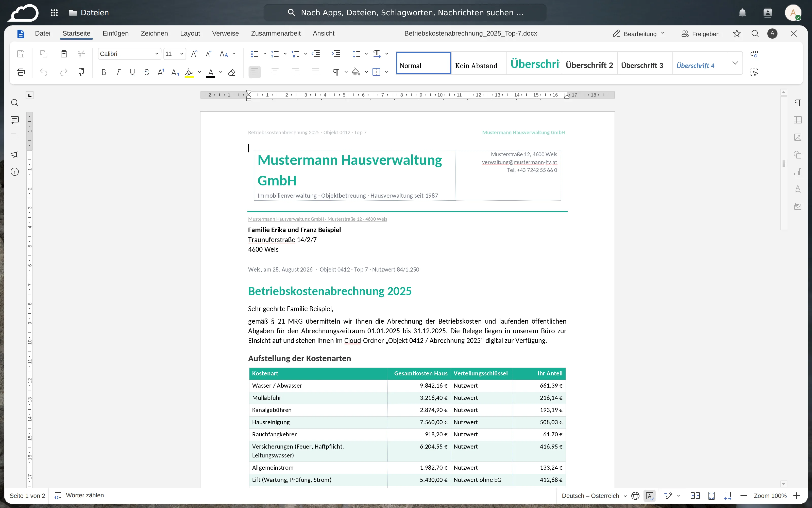Open the Feedback megaphone icon in left sidebar

click(15, 154)
